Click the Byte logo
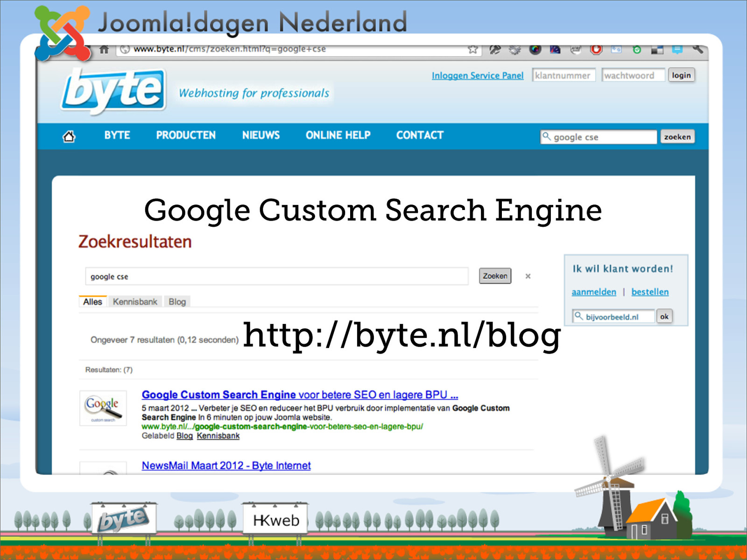 [113, 91]
